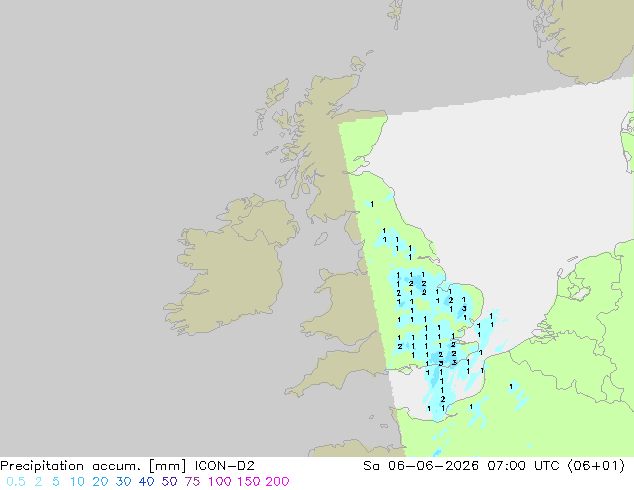Click the 30 legend value
This screenshot has height=490, width=634.
click(x=123, y=482)
